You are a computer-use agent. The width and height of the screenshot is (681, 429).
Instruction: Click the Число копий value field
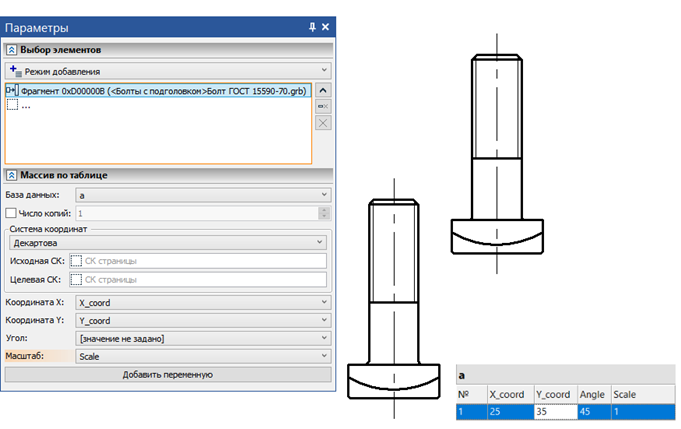tap(197, 213)
